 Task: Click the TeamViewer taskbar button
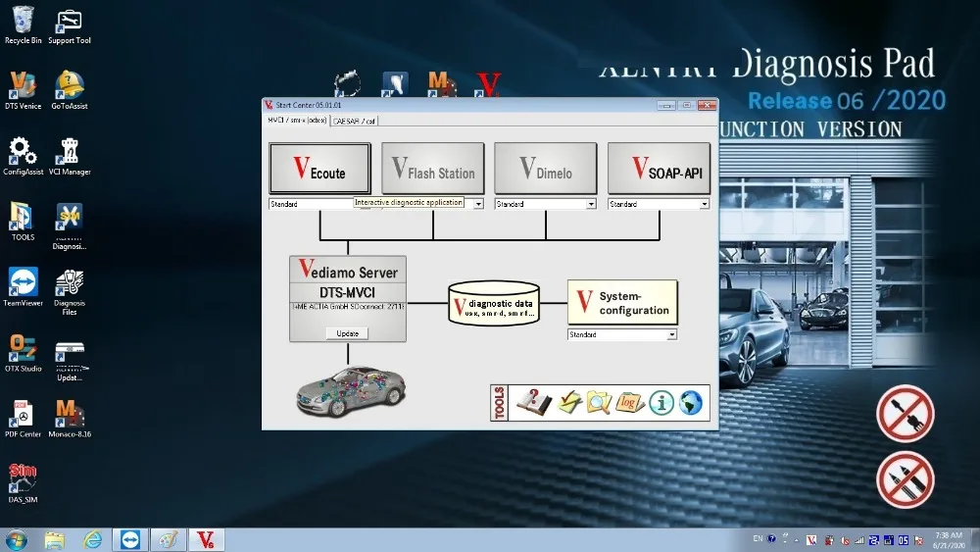tap(130, 539)
